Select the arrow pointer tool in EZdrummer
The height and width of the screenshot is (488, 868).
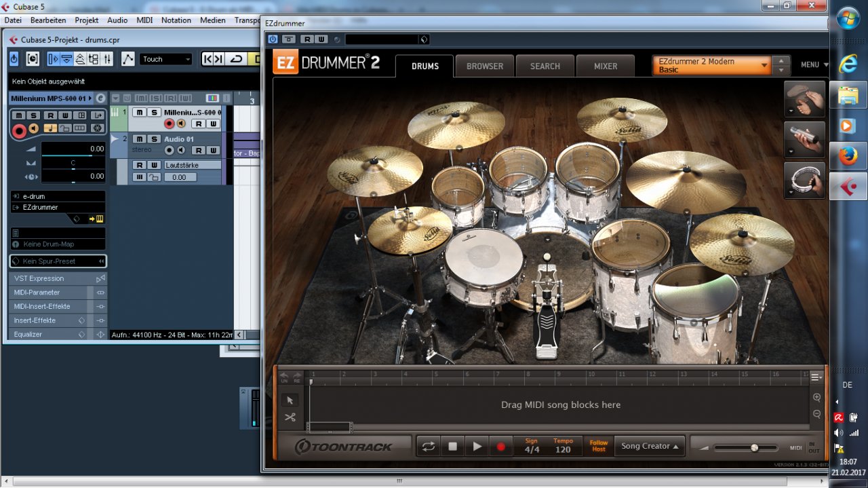[290, 400]
